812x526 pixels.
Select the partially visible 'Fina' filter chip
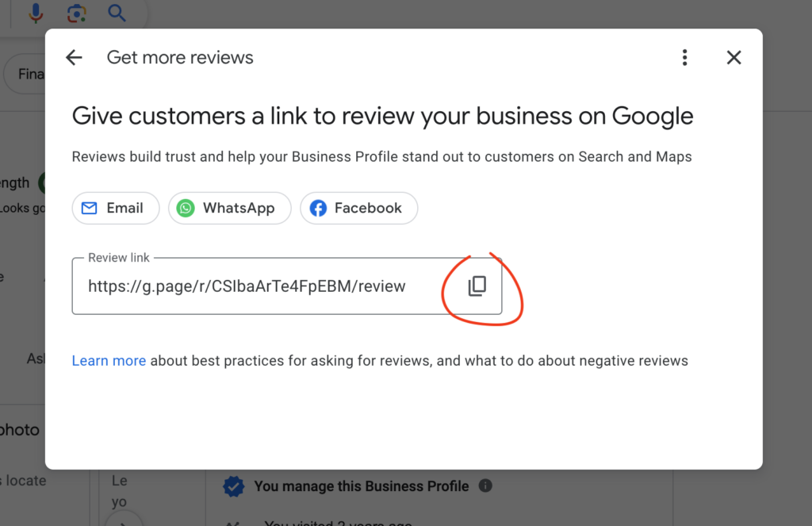pyautogui.click(x=28, y=75)
